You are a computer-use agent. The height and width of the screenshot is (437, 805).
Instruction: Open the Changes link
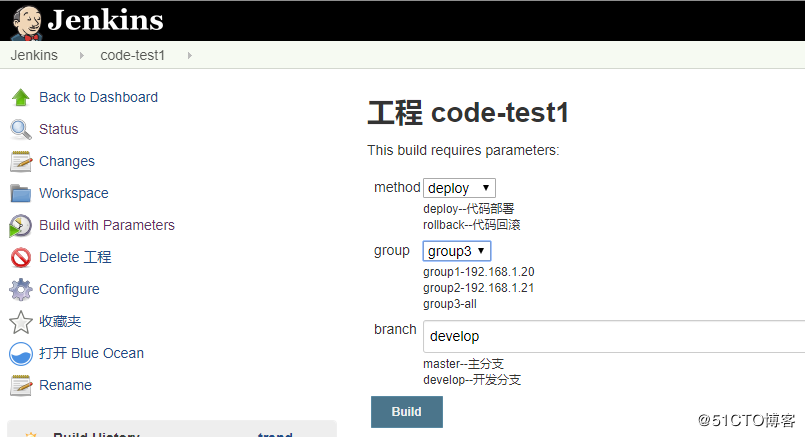pyautogui.click(x=67, y=161)
